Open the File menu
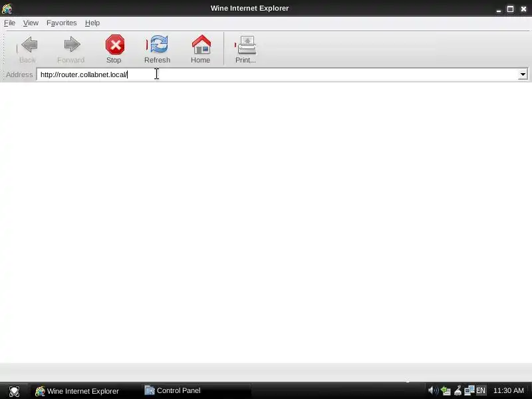 point(9,23)
